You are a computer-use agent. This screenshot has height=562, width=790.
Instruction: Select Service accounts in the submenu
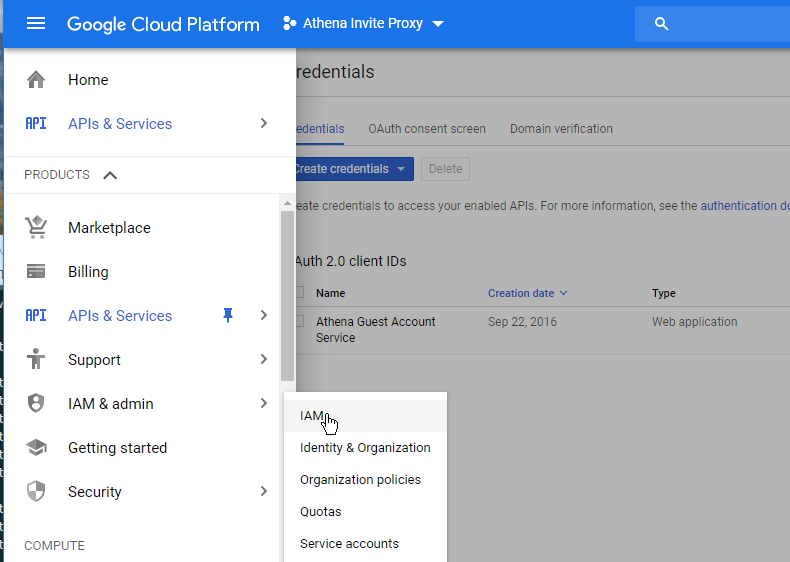pos(365,544)
